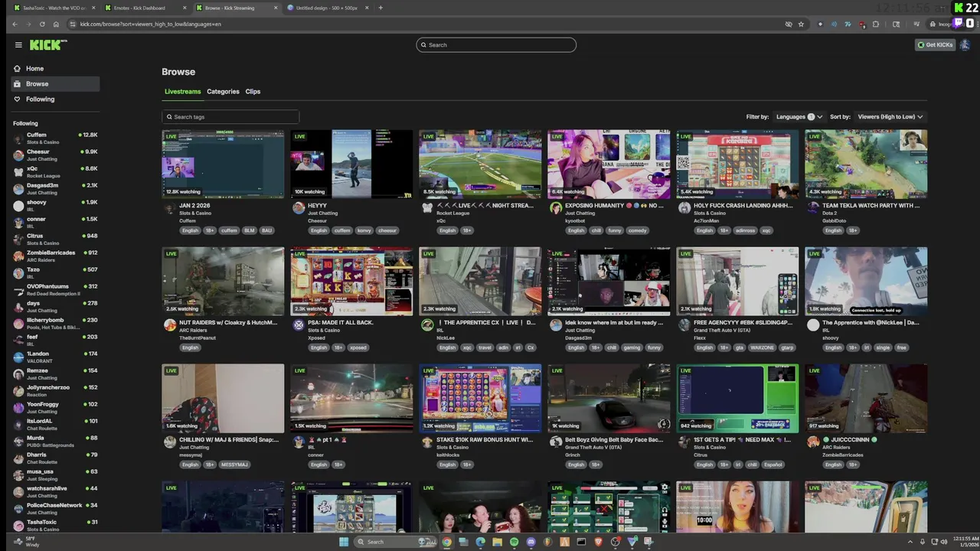Click the Search box at top
980x551 pixels.
(496, 45)
